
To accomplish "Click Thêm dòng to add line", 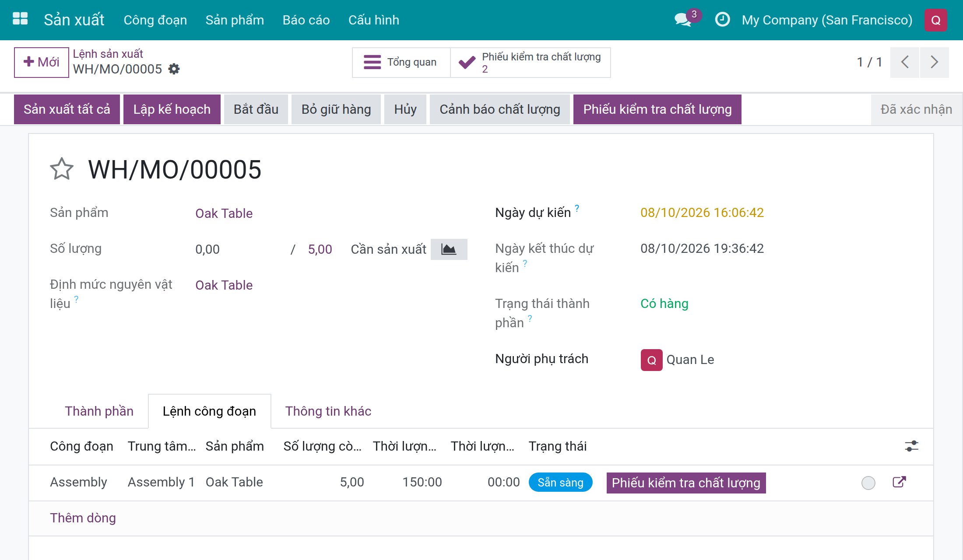I will (x=83, y=518).
